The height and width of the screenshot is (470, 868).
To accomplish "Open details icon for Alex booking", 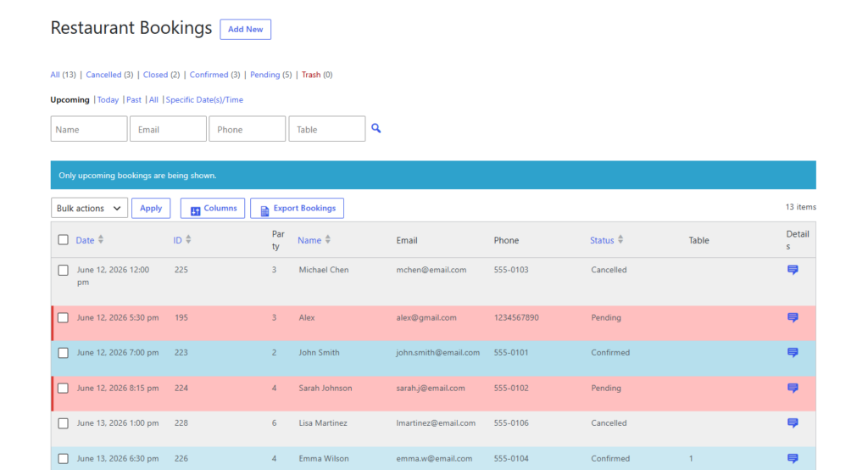I will tap(793, 317).
